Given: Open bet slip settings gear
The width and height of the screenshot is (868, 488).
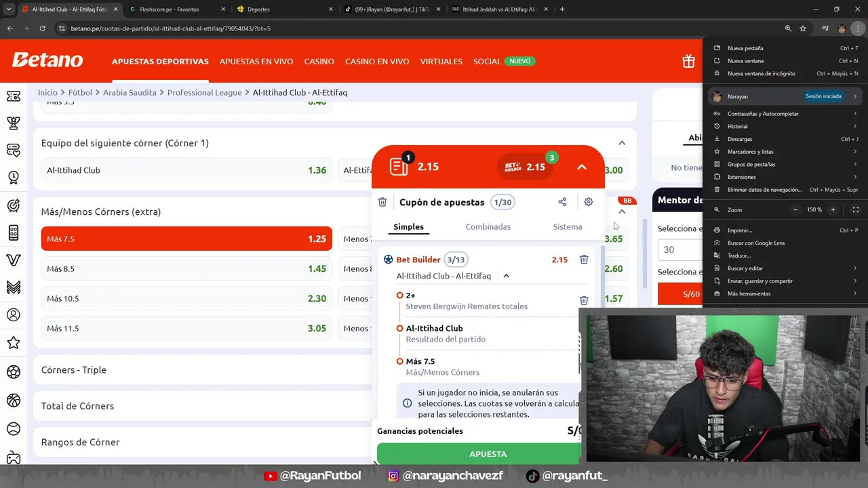Looking at the screenshot, I should click(x=589, y=202).
